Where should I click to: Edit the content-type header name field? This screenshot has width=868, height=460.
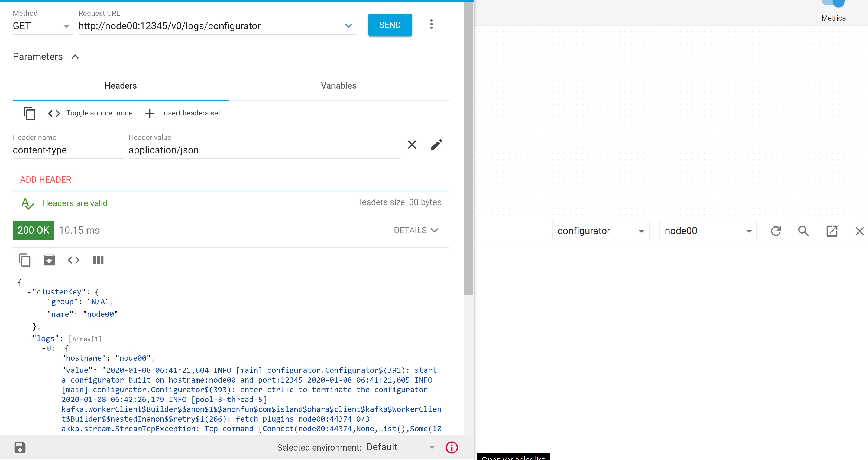tap(68, 150)
